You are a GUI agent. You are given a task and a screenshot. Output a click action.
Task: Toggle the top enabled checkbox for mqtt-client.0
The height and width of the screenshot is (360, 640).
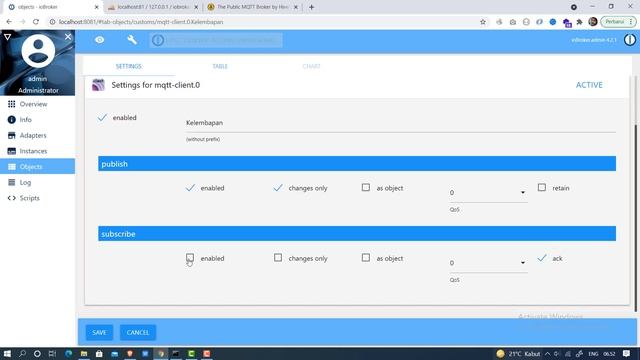coord(102,118)
